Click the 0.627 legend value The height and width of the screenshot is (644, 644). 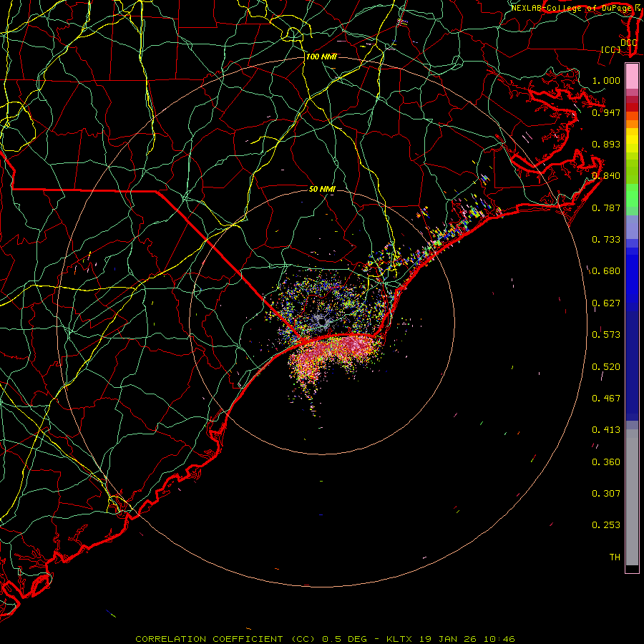point(606,303)
